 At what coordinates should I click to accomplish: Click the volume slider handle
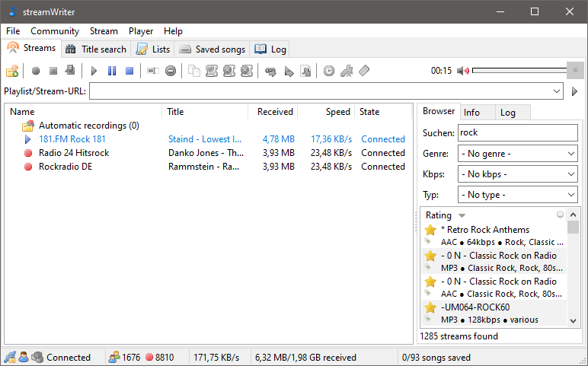click(x=575, y=71)
